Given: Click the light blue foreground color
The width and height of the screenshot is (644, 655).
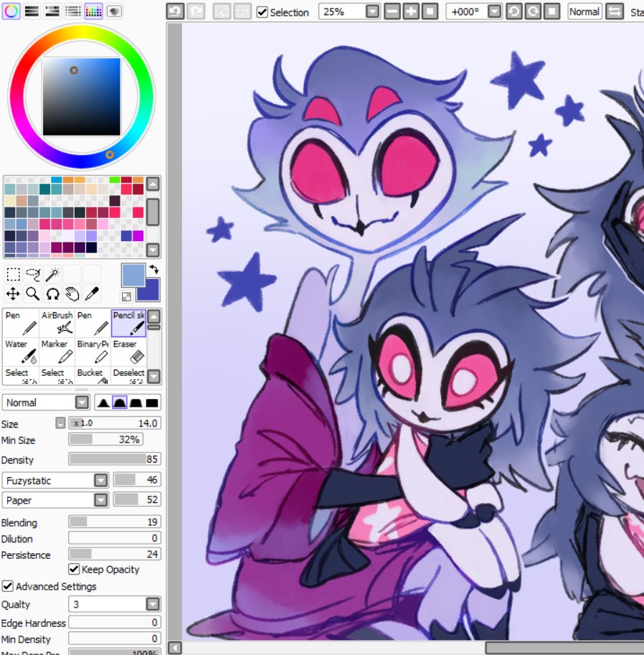Looking at the screenshot, I should (x=133, y=275).
